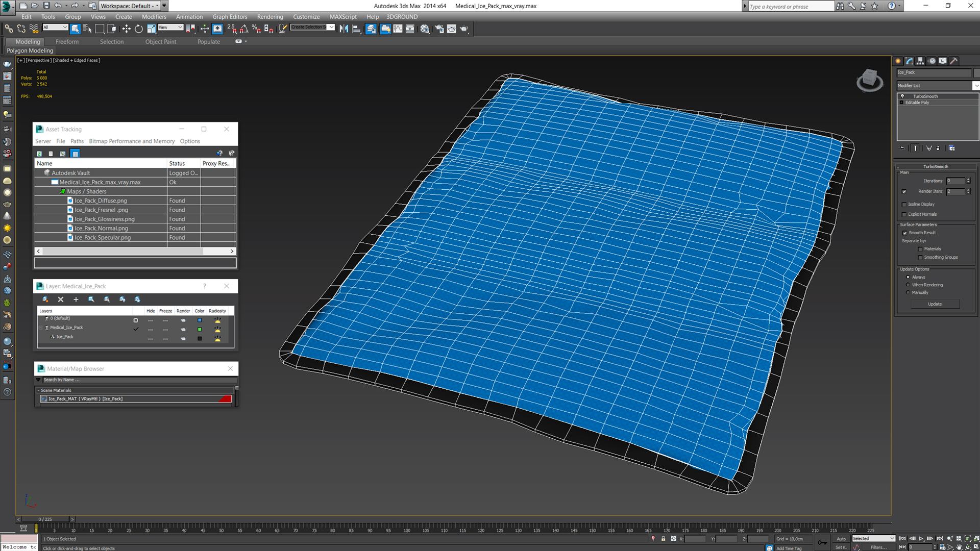Collapse the Scene Materials group

click(38, 390)
